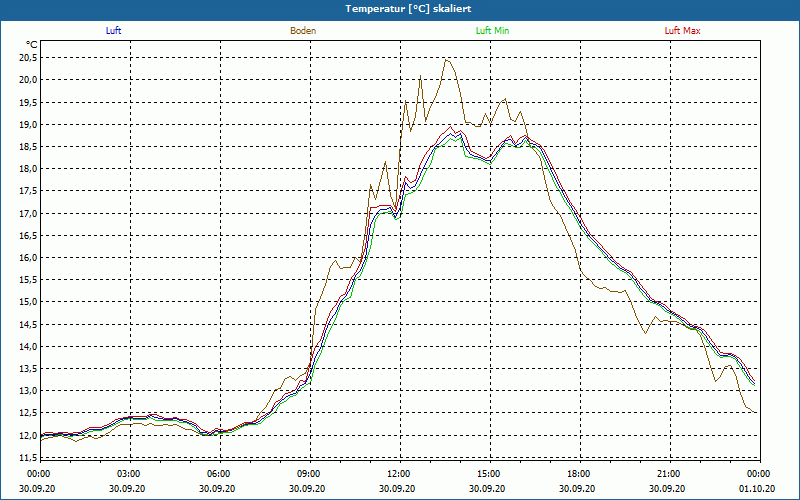Click the 11,5 y-axis value
800x500 pixels.
tap(28, 458)
